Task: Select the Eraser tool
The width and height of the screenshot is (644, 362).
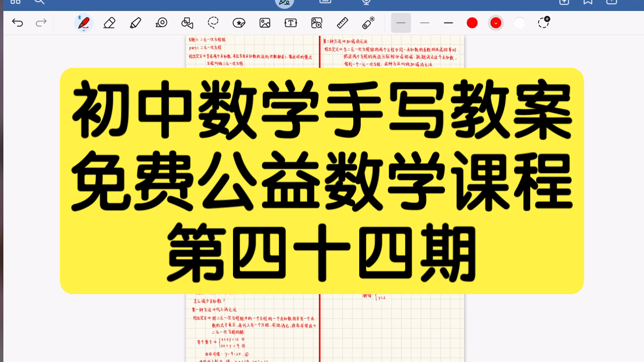Action: (x=108, y=23)
